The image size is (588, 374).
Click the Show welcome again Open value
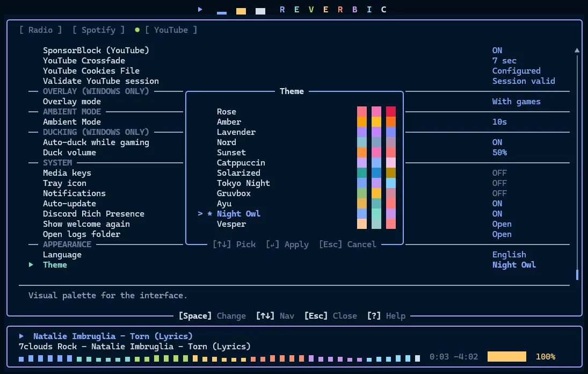(x=502, y=224)
